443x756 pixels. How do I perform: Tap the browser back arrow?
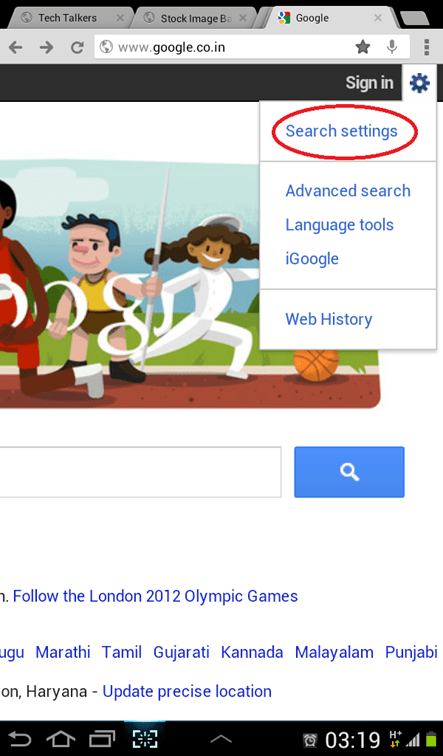15,47
